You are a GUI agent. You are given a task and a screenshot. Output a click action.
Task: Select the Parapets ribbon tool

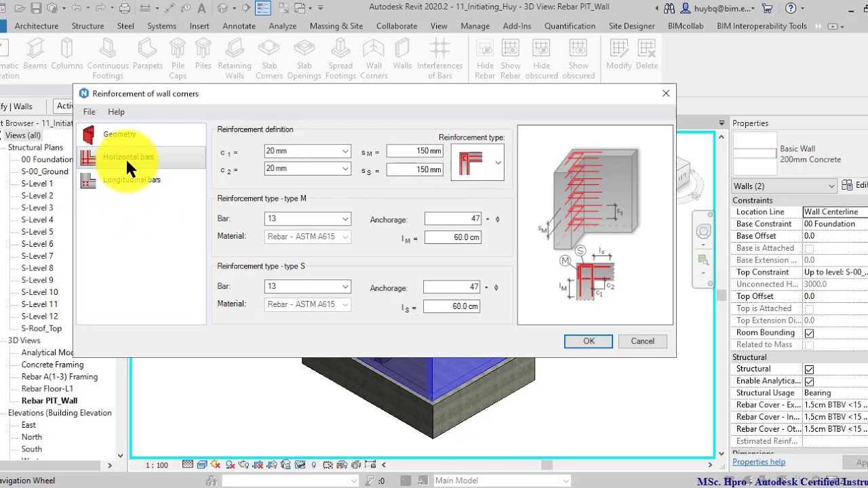[x=148, y=54]
